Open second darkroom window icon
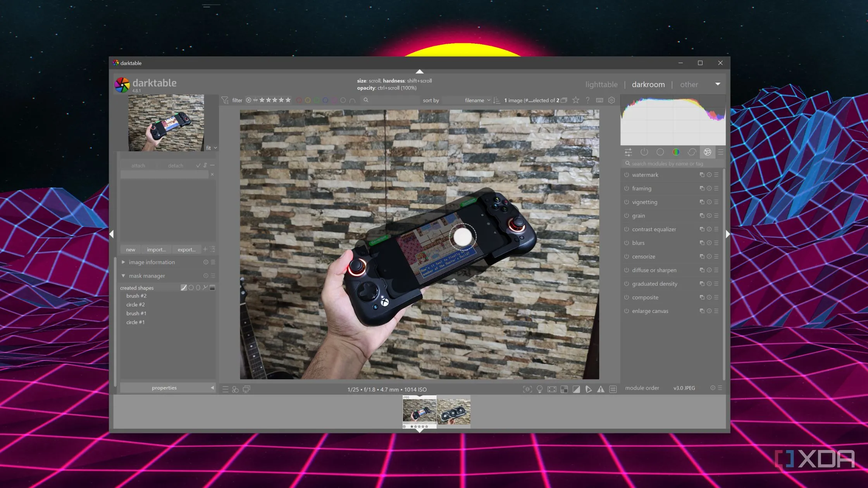This screenshot has width=868, height=488. (246, 389)
